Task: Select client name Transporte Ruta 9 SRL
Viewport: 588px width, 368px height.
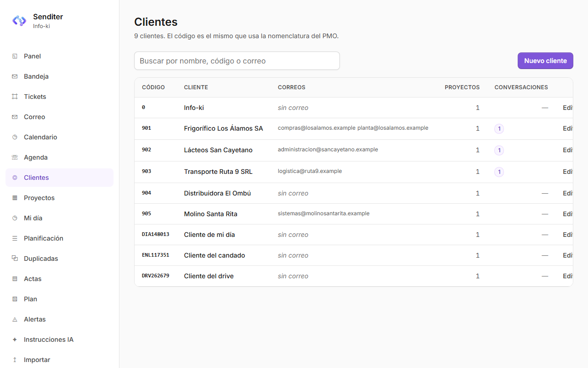Action: (218, 172)
